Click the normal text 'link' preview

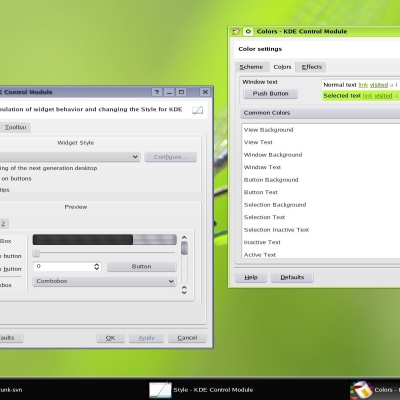[363, 85]
